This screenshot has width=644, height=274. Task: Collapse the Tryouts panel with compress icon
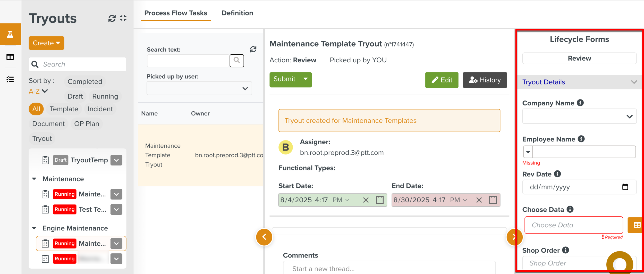click(x=123, y=18)
